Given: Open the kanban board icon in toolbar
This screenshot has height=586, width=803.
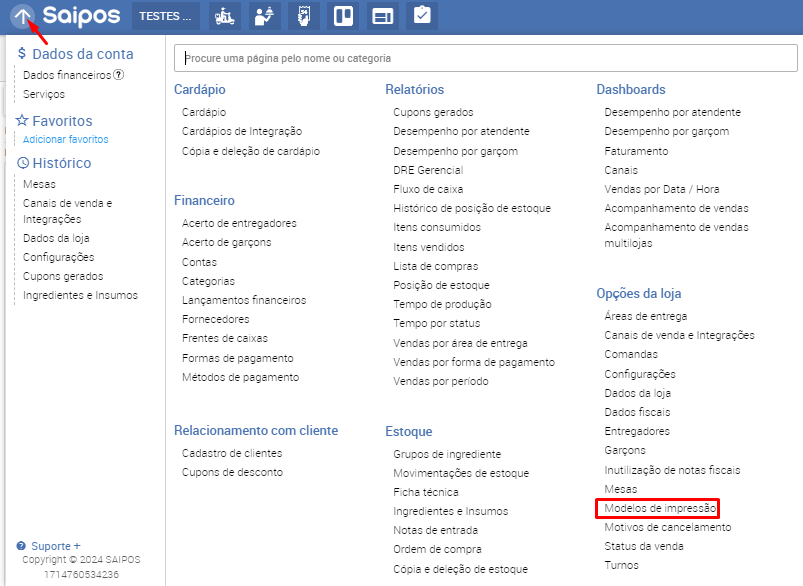Looking at the screenshot, I should click(x=343, y=17).
